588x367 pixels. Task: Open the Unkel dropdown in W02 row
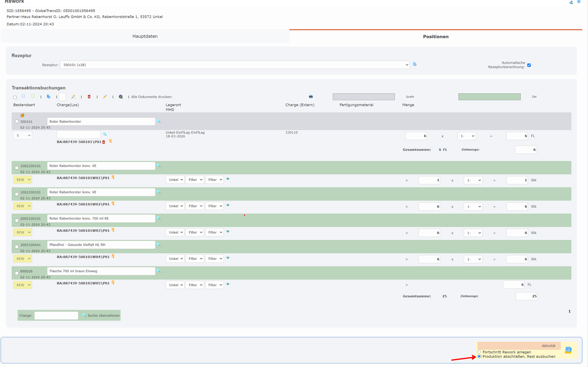click(x=175, y=206)
